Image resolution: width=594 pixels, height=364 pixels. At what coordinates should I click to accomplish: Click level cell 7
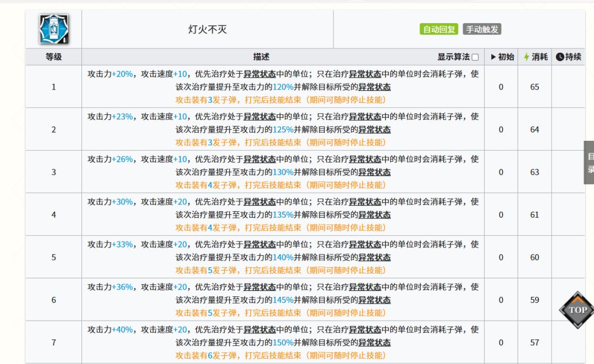[x=53, y=343]
